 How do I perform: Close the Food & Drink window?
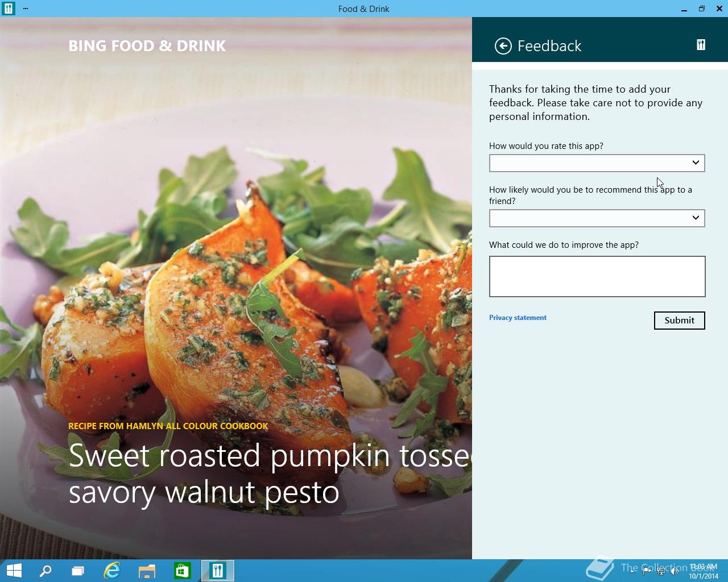[719, 9]
